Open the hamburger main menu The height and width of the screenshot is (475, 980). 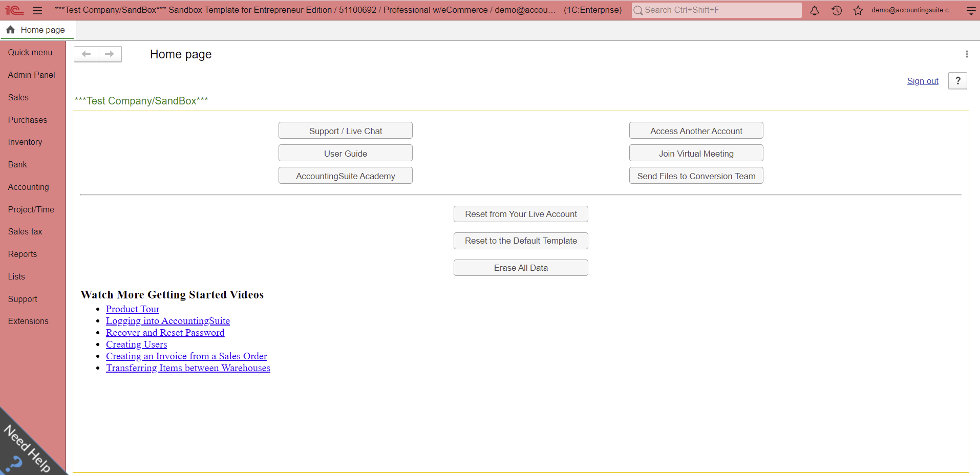click(37, 10)
